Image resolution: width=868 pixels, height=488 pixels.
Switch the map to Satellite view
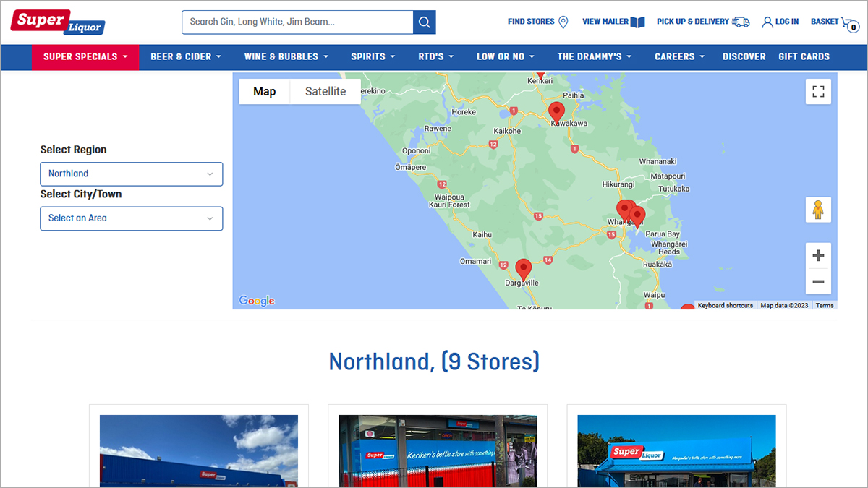325,91
